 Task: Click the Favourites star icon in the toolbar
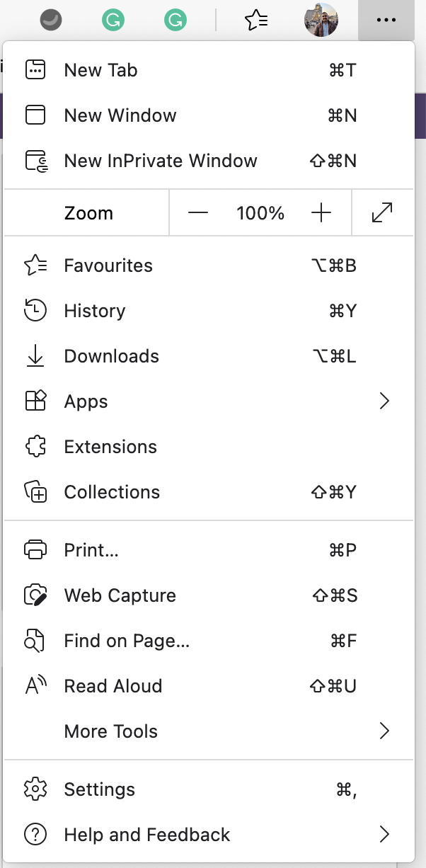(x=256, y=19)
